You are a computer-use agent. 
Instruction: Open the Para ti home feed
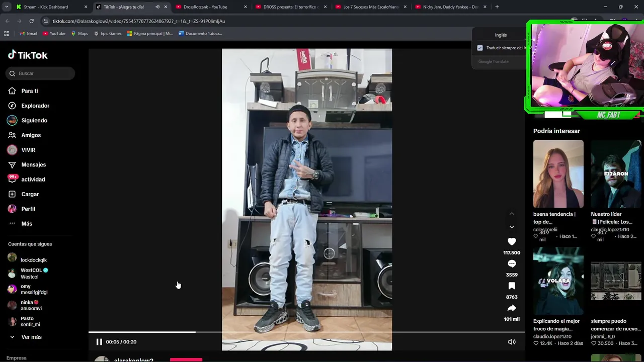click(23, 91)
